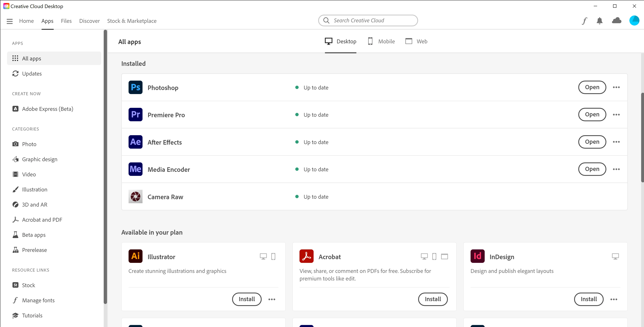Click the cloud sync status icon

tap(616, 20)
